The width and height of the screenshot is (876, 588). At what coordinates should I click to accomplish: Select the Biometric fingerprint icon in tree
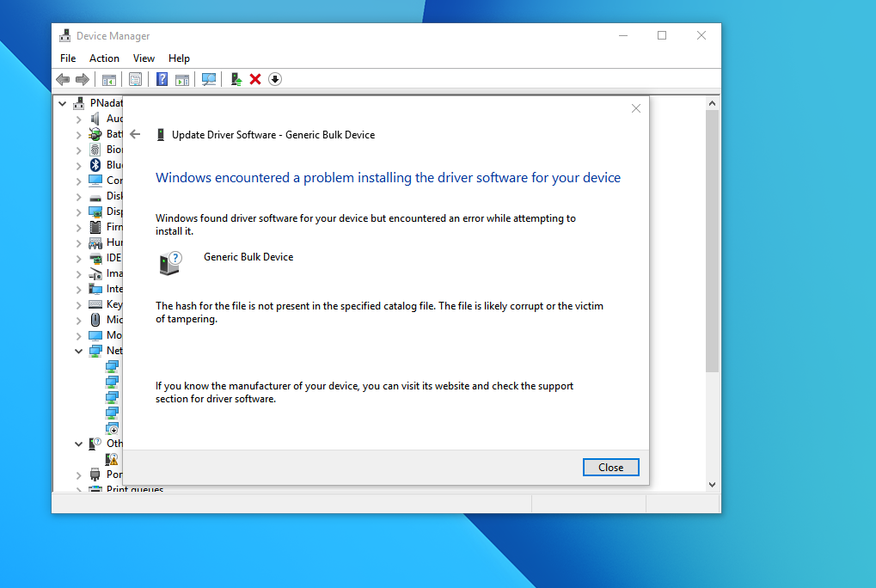(95, 149)
